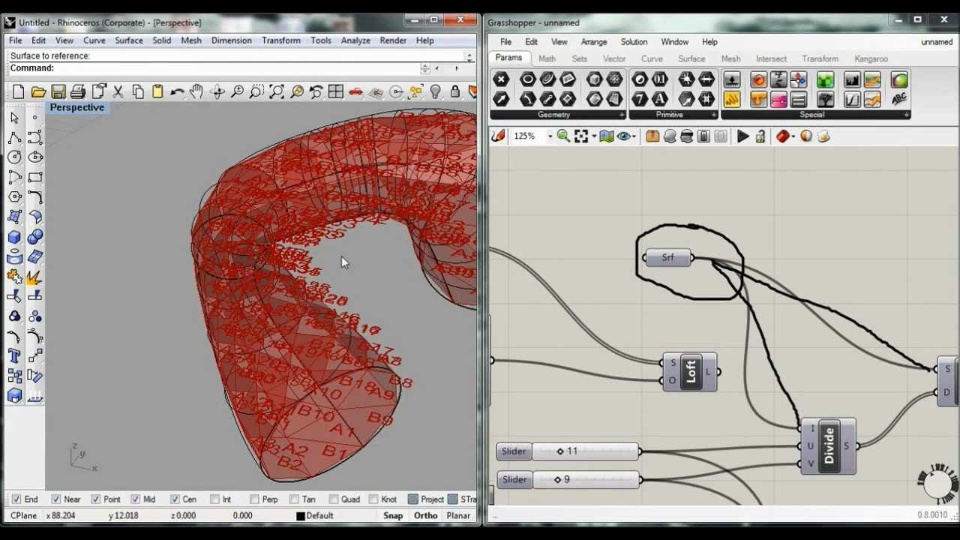Toggle the Near osnap checkbox

pos(56,500)
